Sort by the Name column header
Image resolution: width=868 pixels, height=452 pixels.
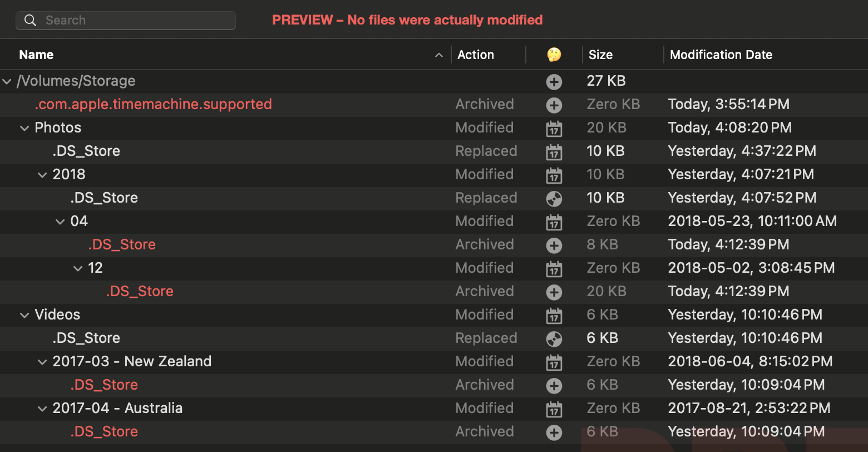point(37,55)
